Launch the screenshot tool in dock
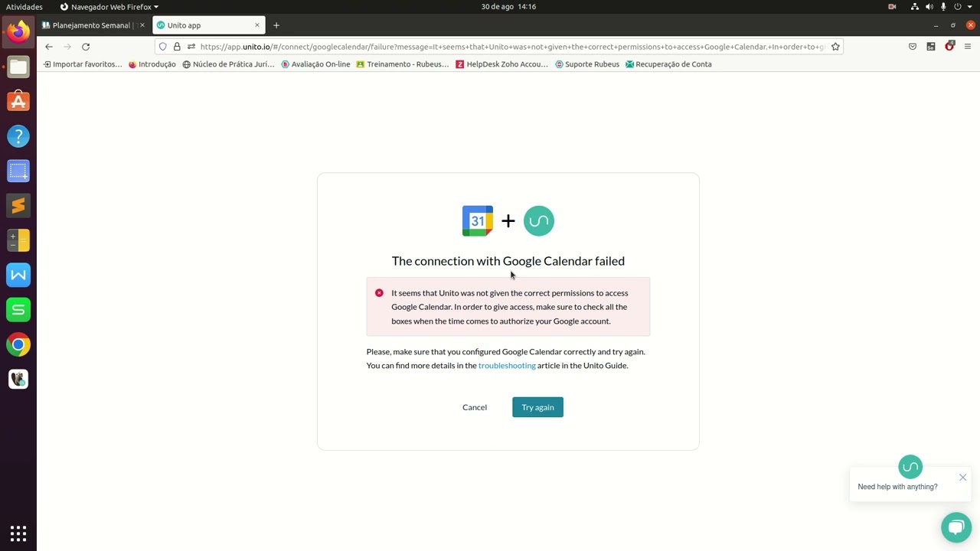The height and width of the screenshot is (551, 980). point(18,171)
